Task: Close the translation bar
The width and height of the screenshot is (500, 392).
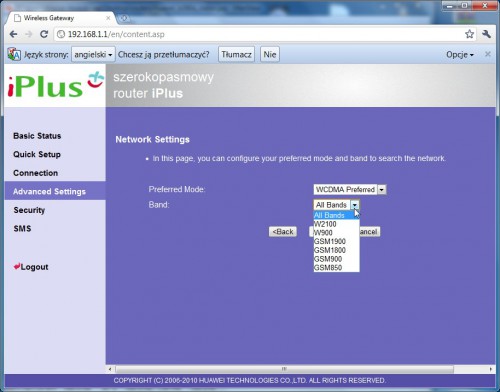Action: point(488,54)
